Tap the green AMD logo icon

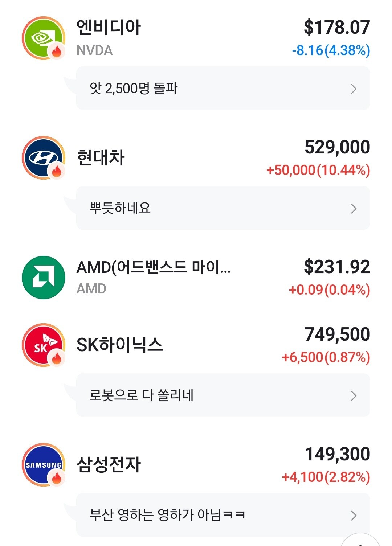[44, 278]
